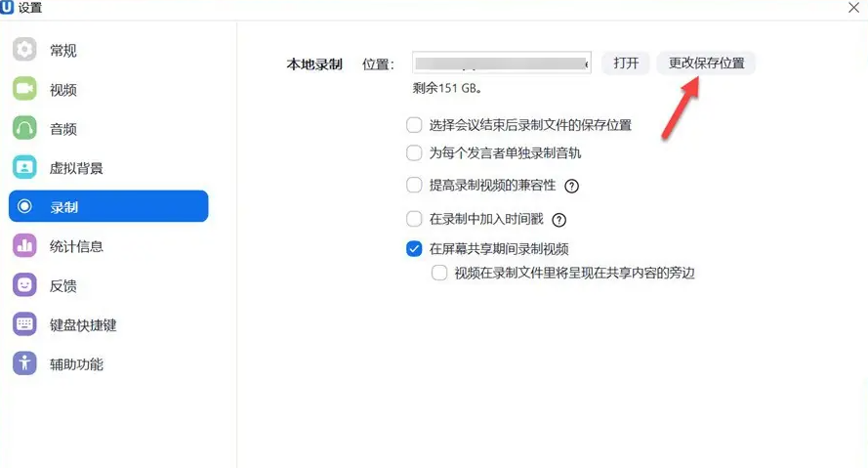868x468 pixels.
Task: Click the recording location path field
Action: tap(502, 64)
